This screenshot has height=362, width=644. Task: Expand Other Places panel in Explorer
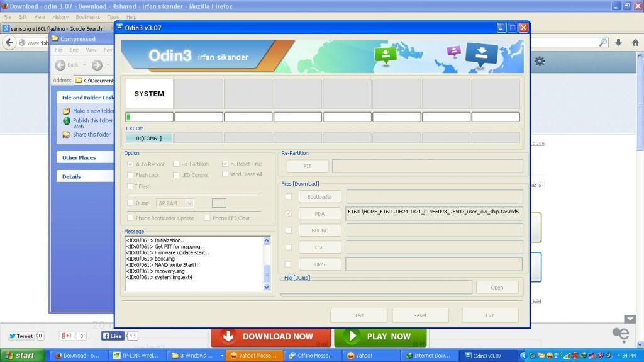[x=85, y=157]
